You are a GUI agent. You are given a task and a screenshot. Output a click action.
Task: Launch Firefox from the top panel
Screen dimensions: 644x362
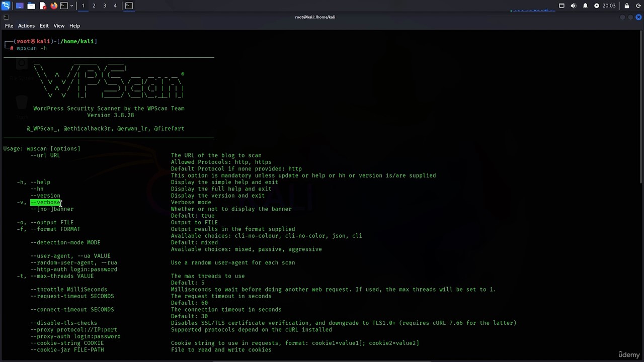[54, 6]
